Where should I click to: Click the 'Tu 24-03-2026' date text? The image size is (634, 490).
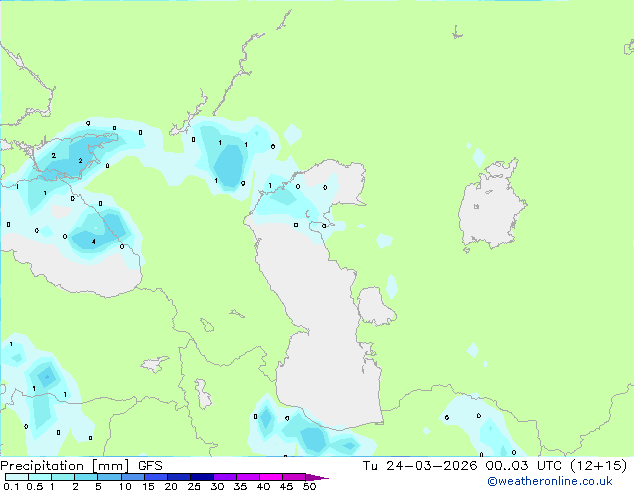point(420,466)
